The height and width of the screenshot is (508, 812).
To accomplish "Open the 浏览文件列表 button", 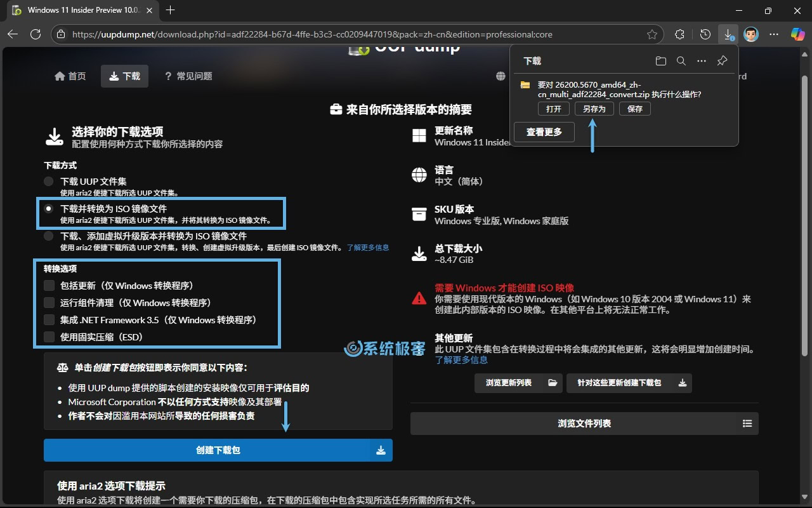I will click(x=584, y=424).
